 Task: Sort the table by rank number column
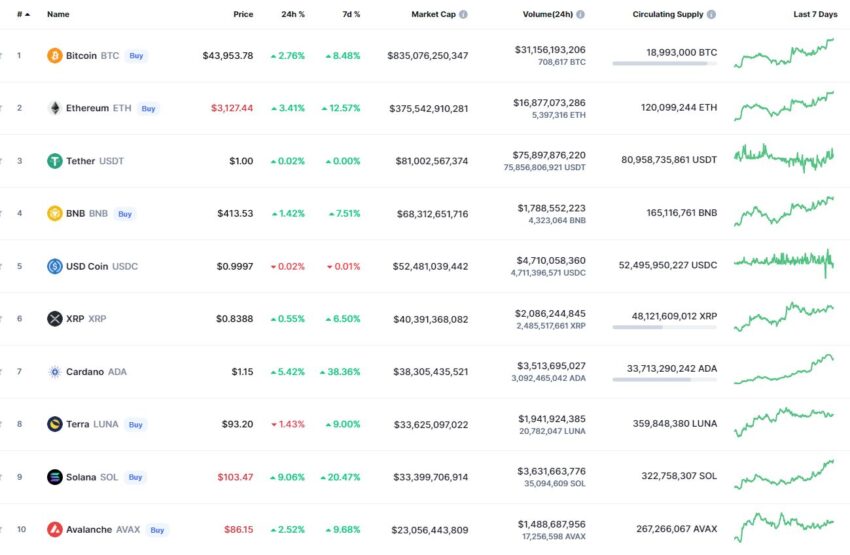click(23, 15)
